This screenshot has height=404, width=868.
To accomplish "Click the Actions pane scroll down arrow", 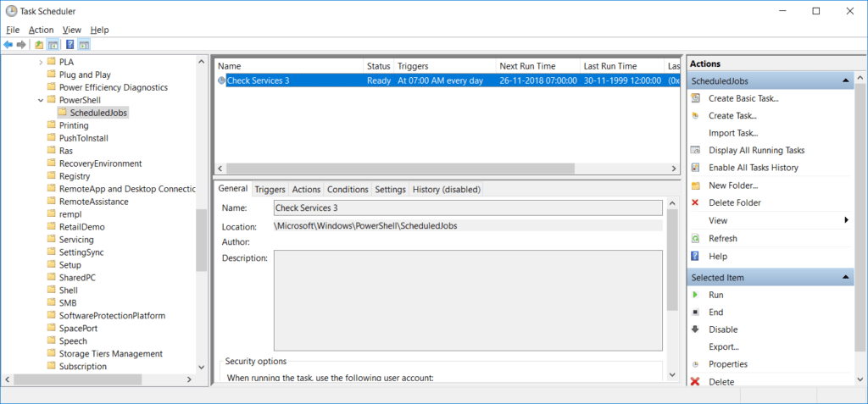I will click(x=860, y=379).
